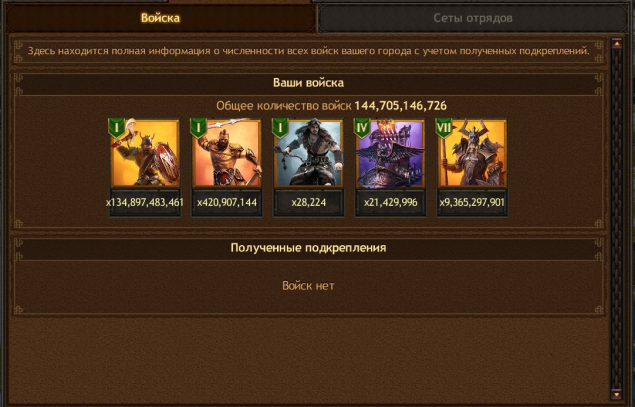The image size is (635, 407).
Task: Select the tier IV siege ship portrait
Action: [x=390, y=153]
